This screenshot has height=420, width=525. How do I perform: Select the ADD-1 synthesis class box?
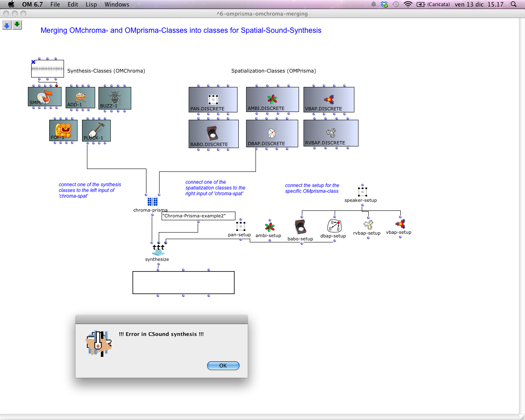[x=80, y=97]
